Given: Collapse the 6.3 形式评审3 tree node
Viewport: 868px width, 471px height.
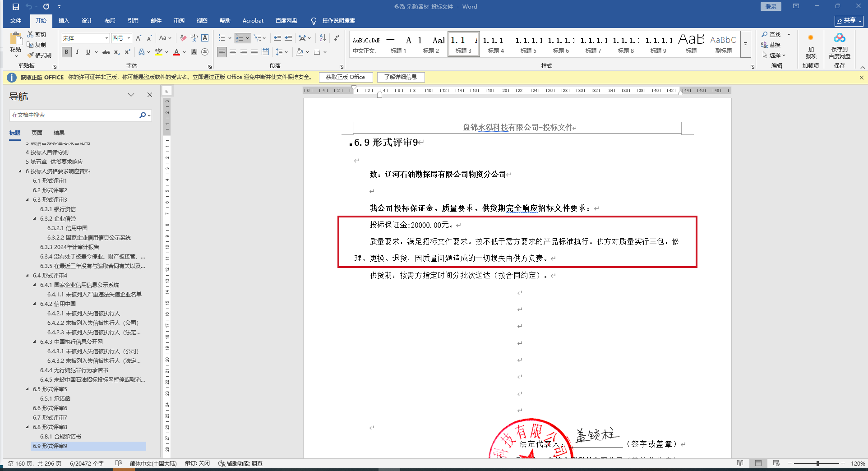Looking at the screenshot, I should pos(27,199).
